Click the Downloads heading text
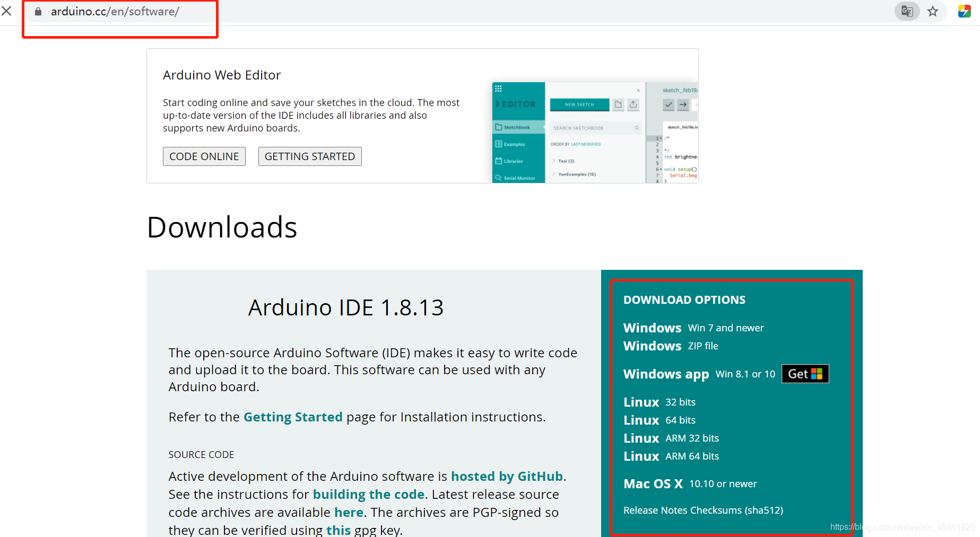Screen dimensions: 980x537 222,227
